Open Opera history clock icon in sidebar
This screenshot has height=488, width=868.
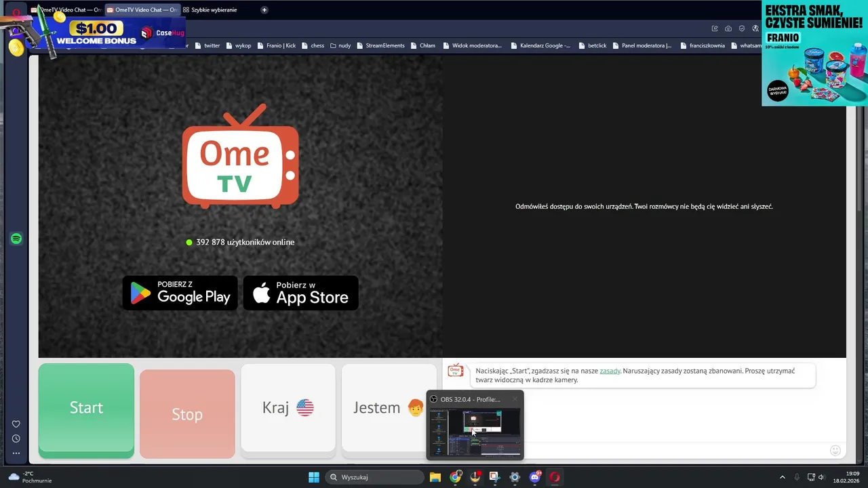(16, 439)
